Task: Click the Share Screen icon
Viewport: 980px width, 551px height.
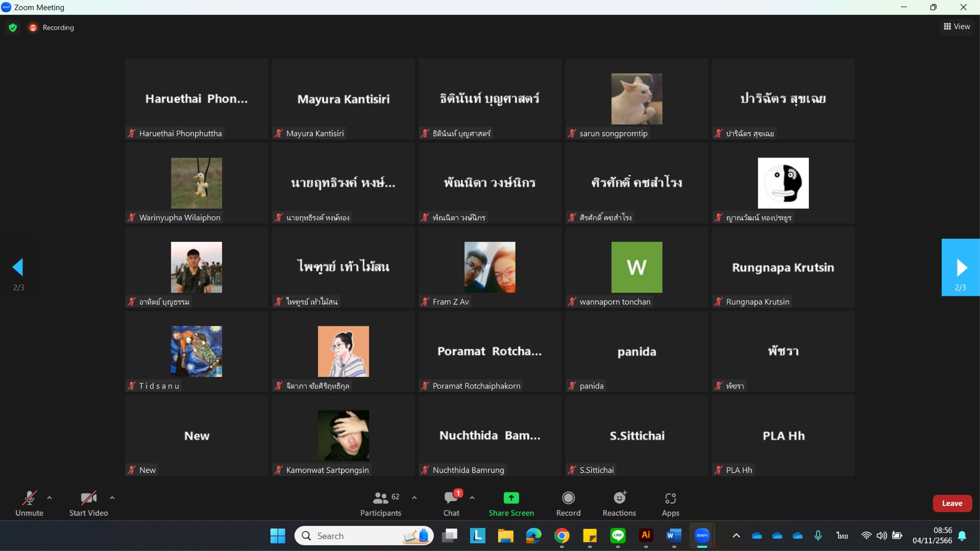Action: tap(511, 498)
